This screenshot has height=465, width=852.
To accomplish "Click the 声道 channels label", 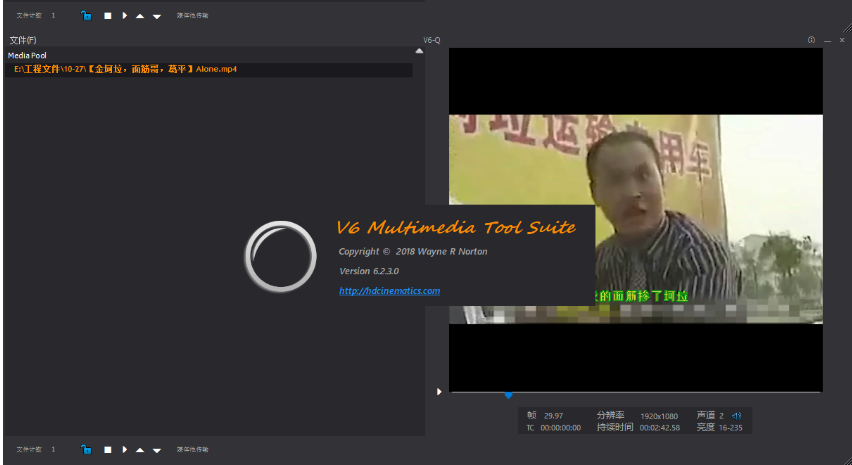I will coord(706,416).
